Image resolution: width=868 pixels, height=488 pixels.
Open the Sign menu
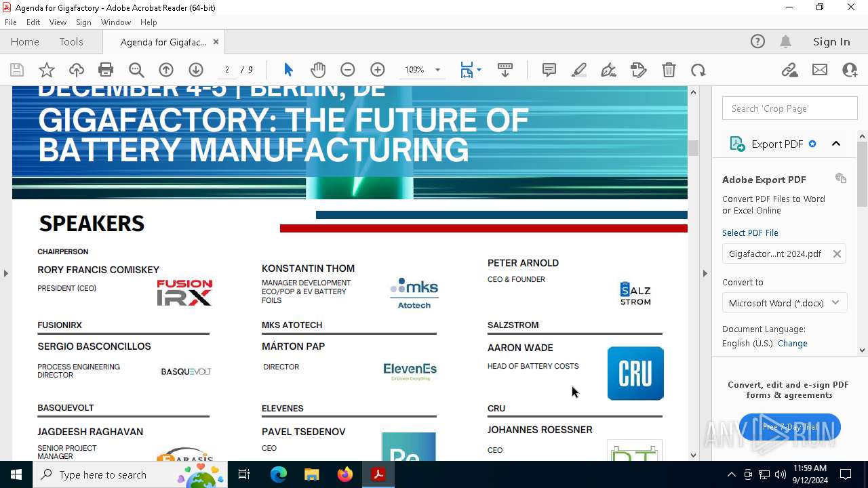click(x=84, y=22)
